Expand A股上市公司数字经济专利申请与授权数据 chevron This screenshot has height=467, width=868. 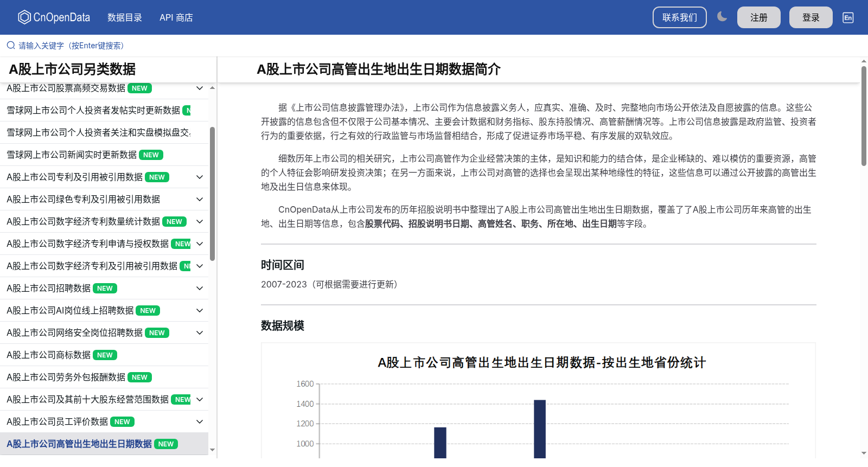coord(200,244)
